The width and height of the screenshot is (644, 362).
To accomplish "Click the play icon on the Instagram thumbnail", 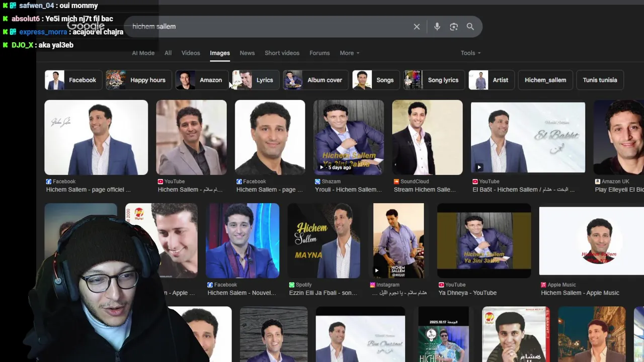I will (x=377, y=270).
